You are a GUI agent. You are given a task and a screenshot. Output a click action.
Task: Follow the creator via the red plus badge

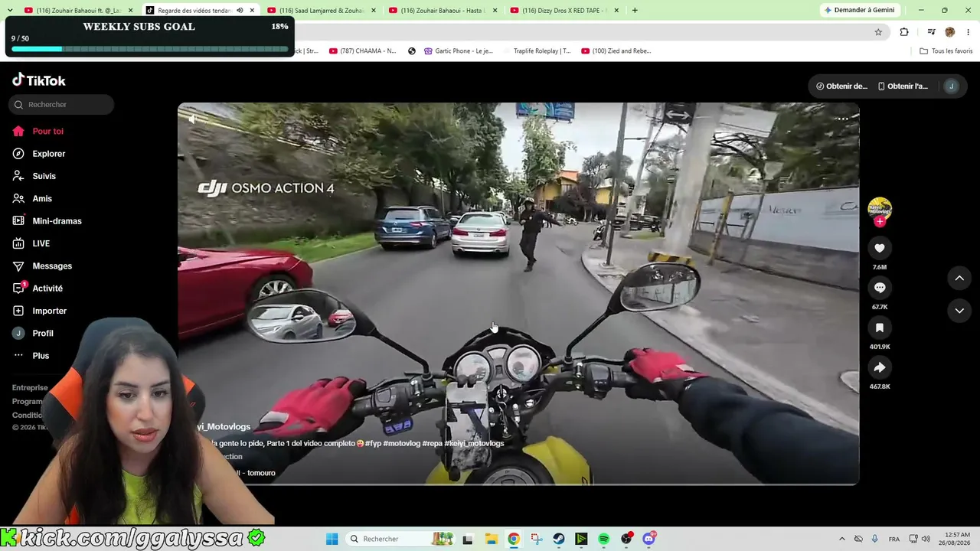[x=880, y=221]
